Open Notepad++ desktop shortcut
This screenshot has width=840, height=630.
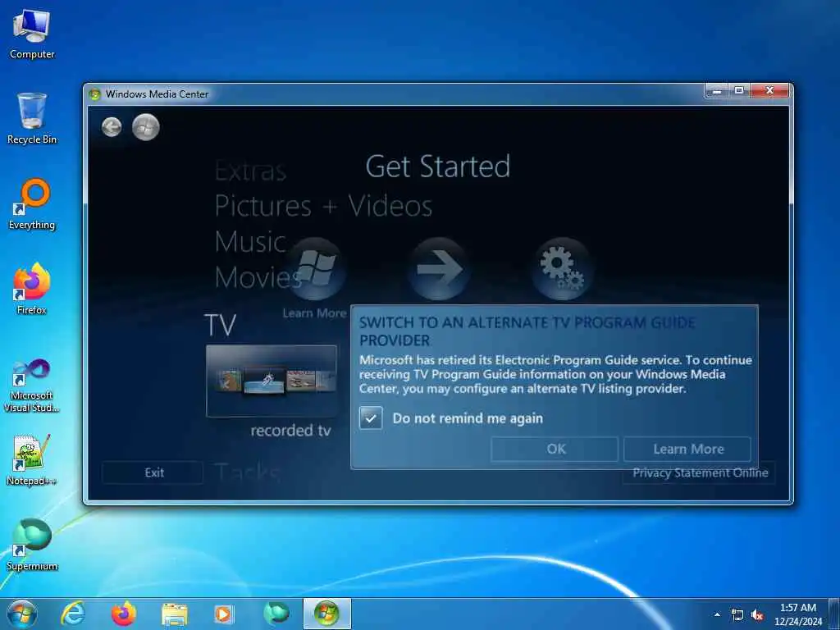[32, 459]
